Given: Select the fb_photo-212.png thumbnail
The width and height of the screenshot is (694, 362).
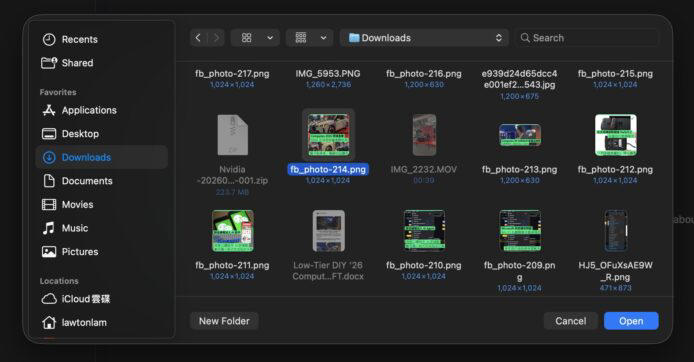Looking at the screenshot, I should pos(616,135).
